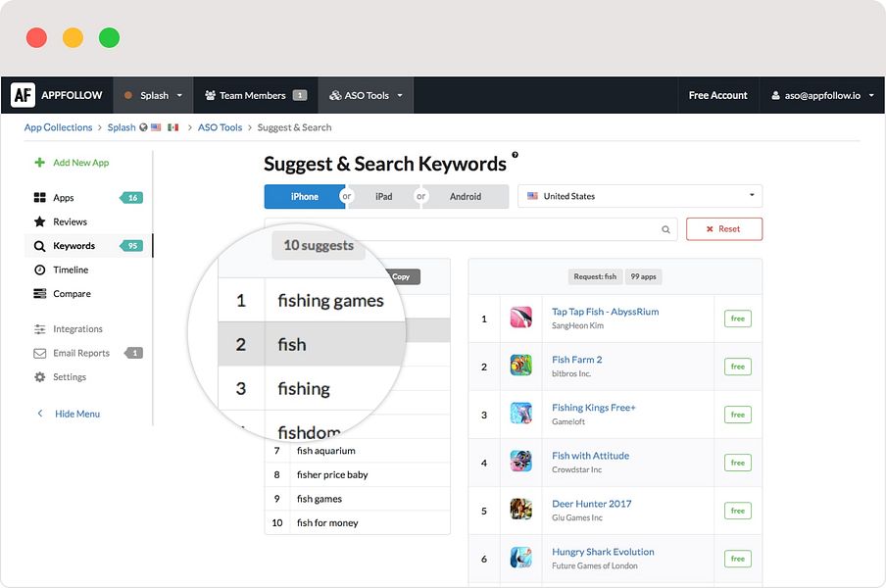Expand the ASO Tools dropdown

click(366, 94)
